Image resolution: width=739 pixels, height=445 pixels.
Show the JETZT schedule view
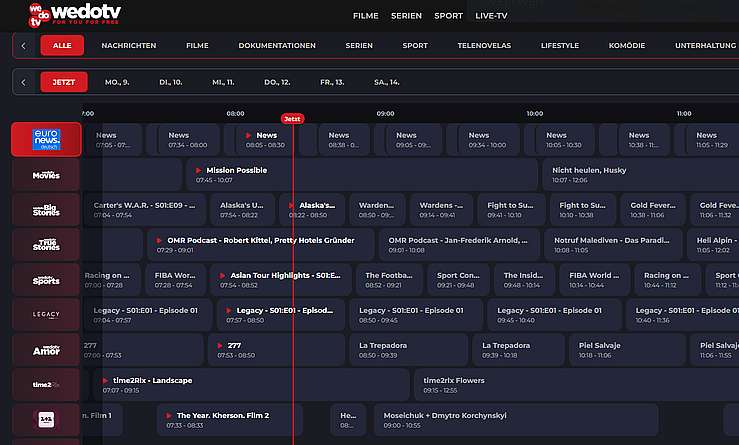[64, 82]
